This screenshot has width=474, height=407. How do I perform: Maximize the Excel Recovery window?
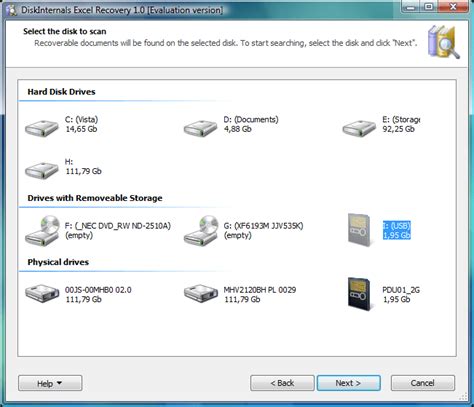coord(429,7)
